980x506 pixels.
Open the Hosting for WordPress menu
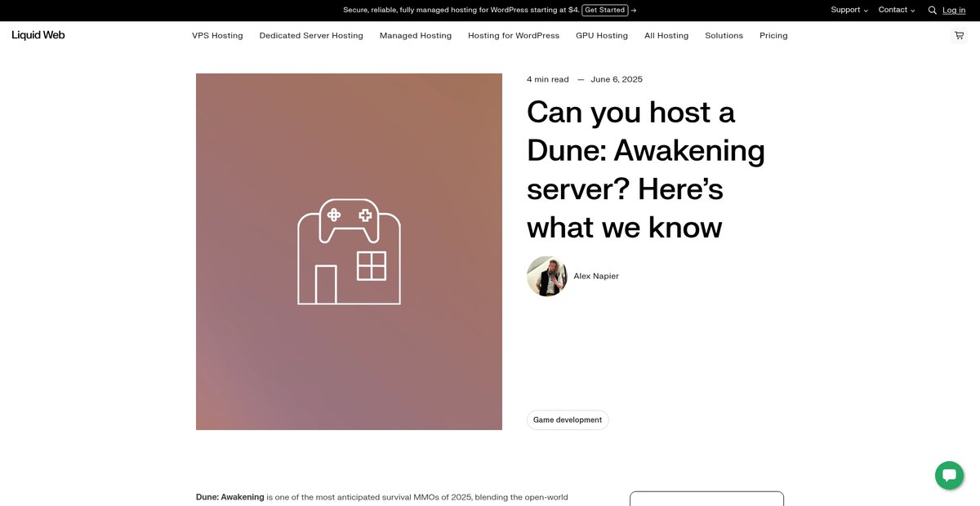514,36
